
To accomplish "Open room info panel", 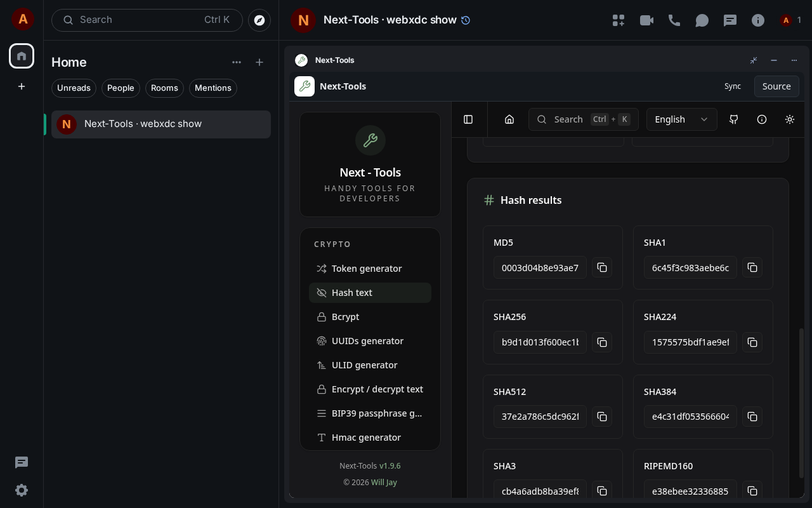I will coord(758,20).
